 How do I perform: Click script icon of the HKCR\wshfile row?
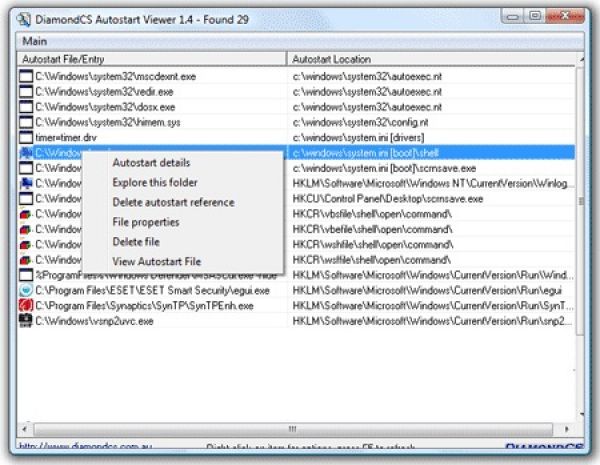tap(26, 245)
